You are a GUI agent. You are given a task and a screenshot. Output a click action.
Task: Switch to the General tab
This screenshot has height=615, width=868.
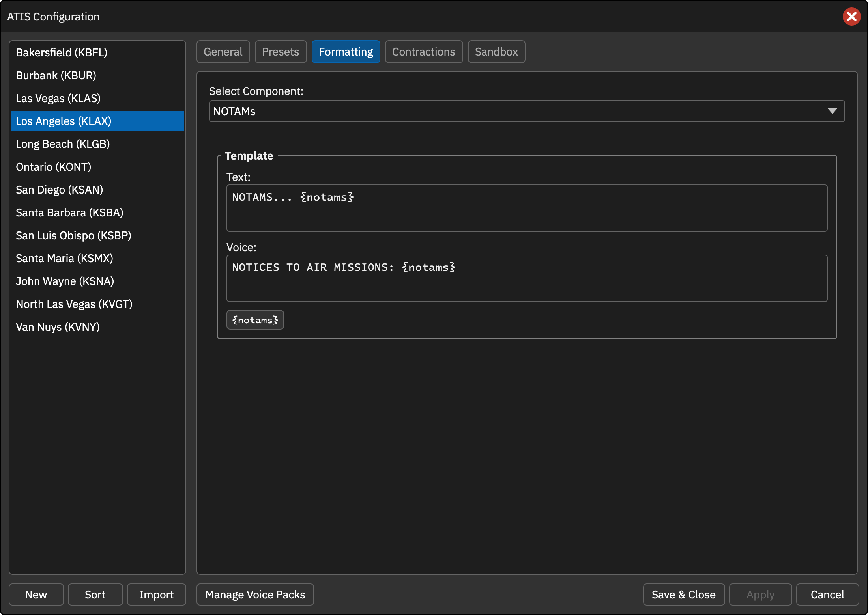click(x=223, y=52)
